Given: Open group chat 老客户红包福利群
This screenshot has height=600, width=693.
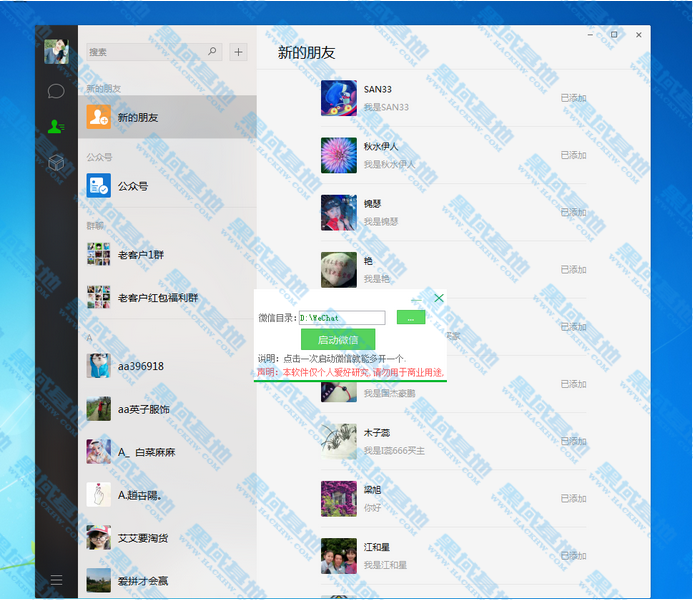Looking at the screenshot, I should click(x=167, y=297).
